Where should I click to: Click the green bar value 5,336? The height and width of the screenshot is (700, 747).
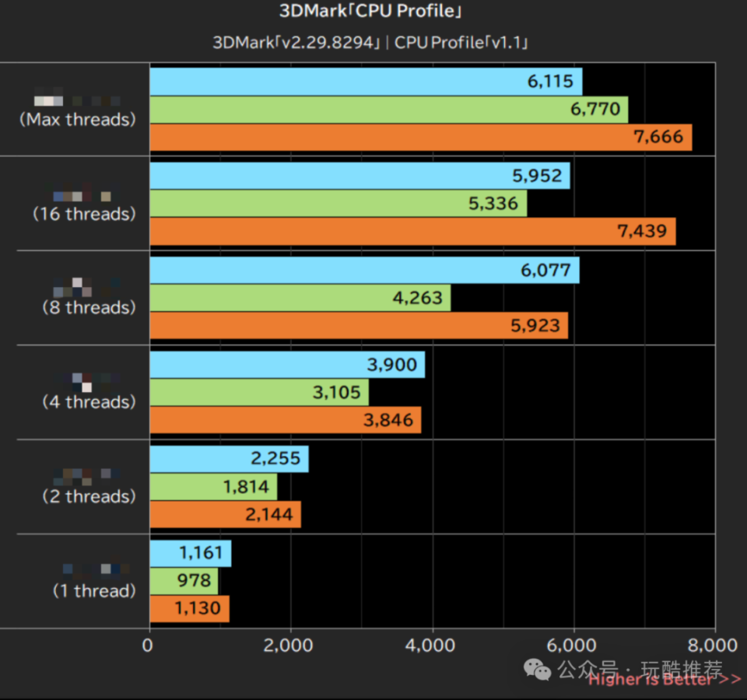click(493, 203)
